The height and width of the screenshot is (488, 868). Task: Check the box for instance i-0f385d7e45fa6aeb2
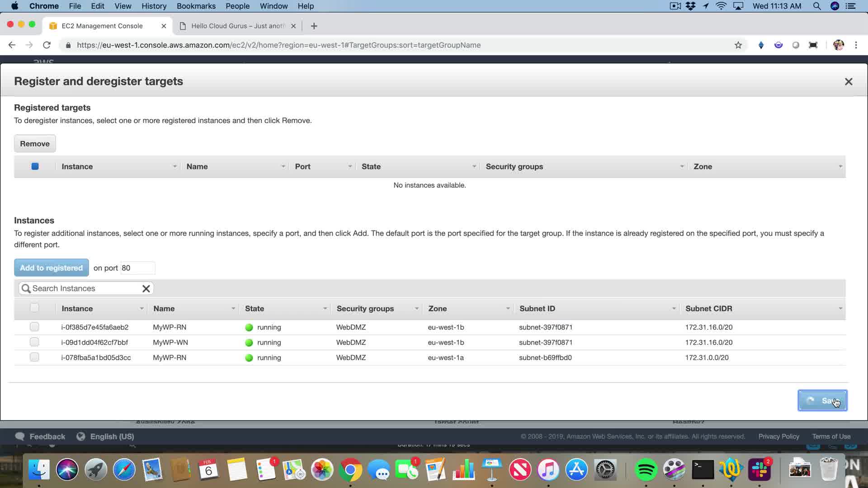pyautogui.click(x=34, y=327)
